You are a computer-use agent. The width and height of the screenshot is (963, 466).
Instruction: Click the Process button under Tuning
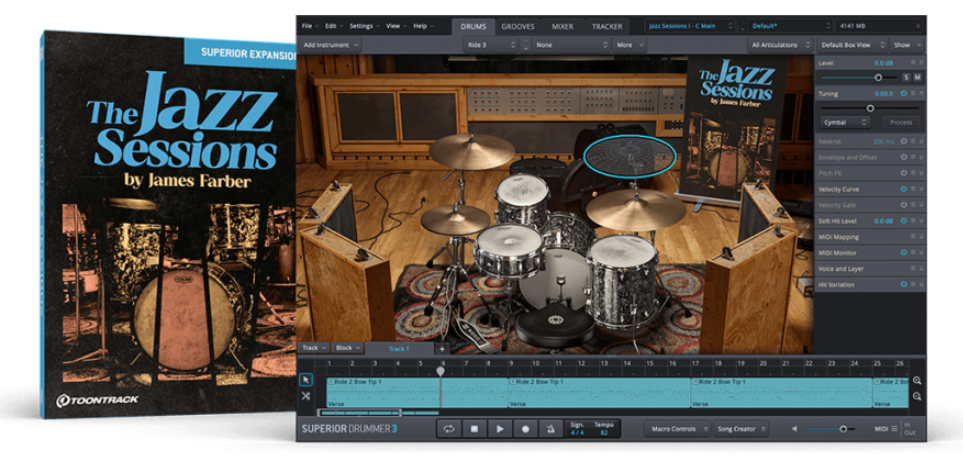coord(901,122)
